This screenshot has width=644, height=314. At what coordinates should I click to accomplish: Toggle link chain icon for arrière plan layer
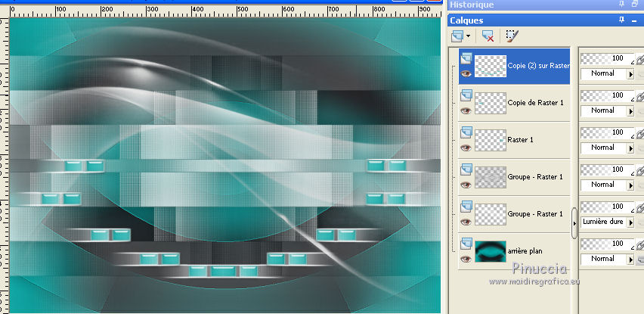(640, 245)
